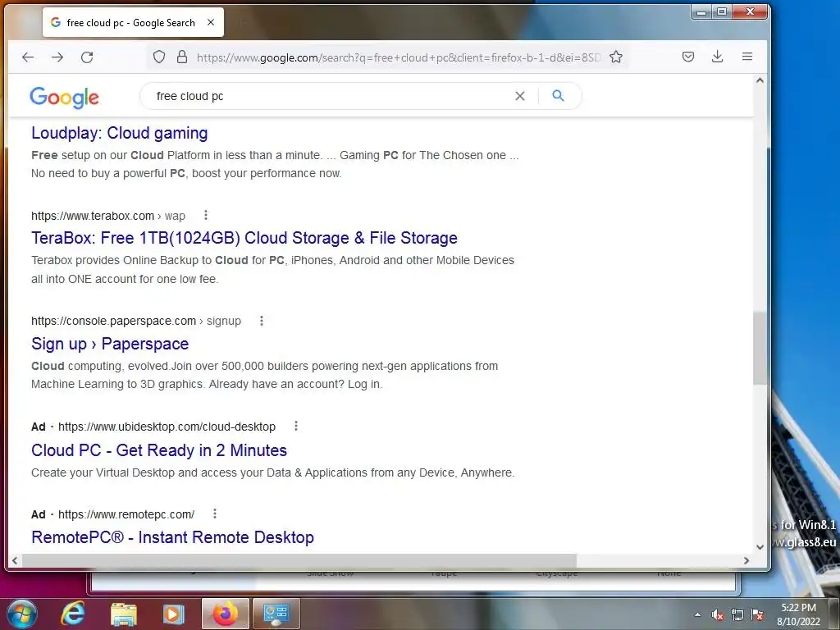840x630 pixels.
Task: Open 'RemotePC® - Instant Remote Desktop' ad
Action: pyautogui.click(x=172, y=537)
